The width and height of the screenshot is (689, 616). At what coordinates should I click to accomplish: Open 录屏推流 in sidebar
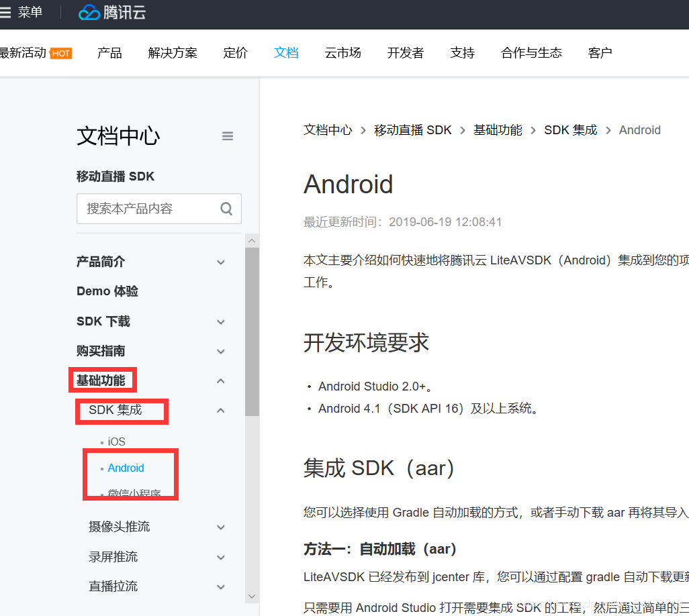113,557
